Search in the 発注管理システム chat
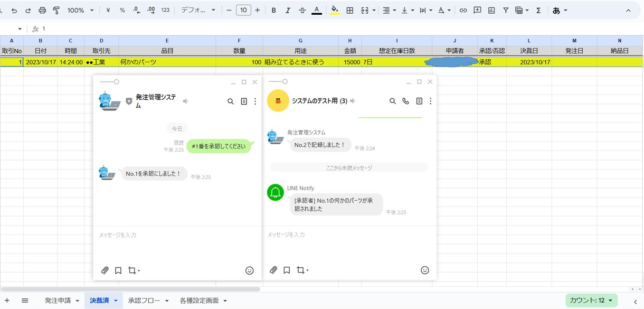The width and height of the screenshot is (644, 309). 231,101
